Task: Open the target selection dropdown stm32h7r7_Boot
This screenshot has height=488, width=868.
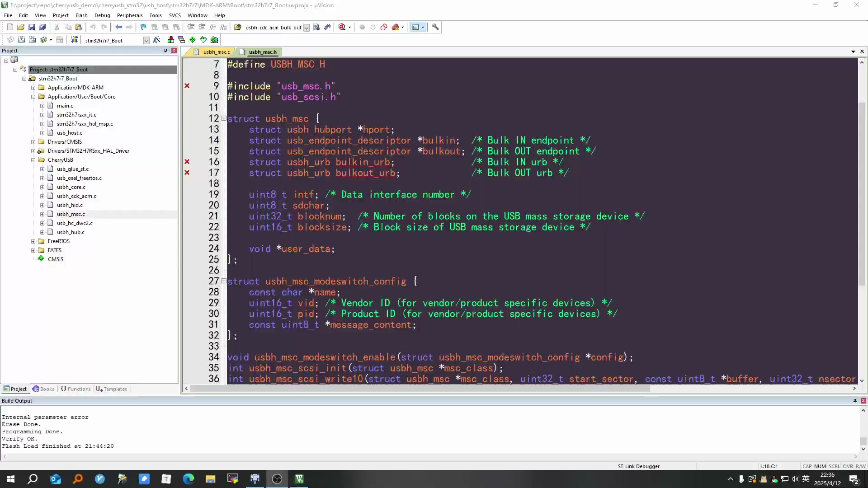Action: 146,40
